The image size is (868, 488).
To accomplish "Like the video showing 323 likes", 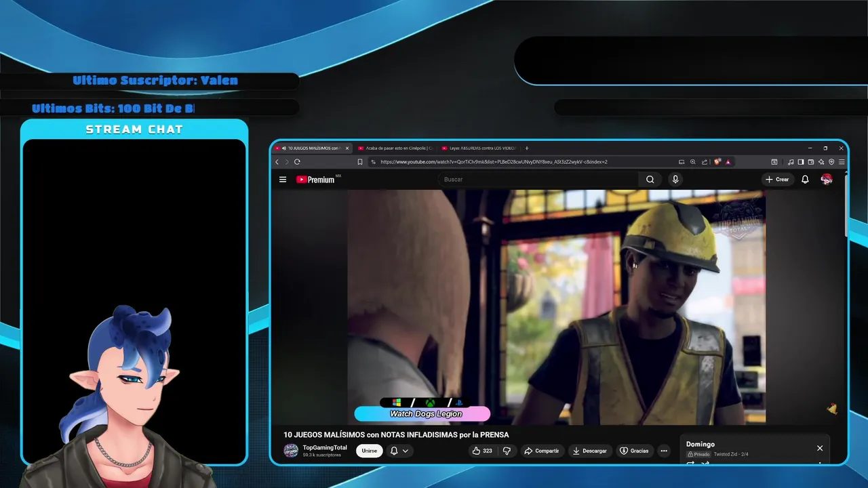I will (482, 451).
